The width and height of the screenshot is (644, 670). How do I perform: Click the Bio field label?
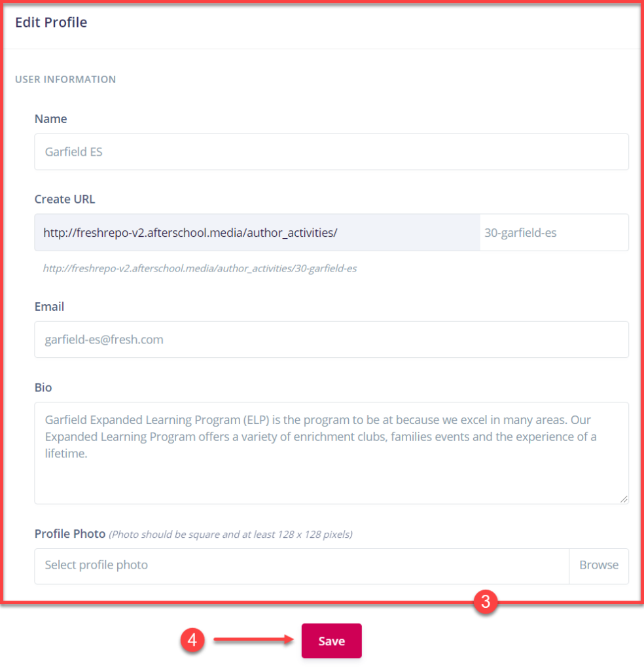click(43, 387)
